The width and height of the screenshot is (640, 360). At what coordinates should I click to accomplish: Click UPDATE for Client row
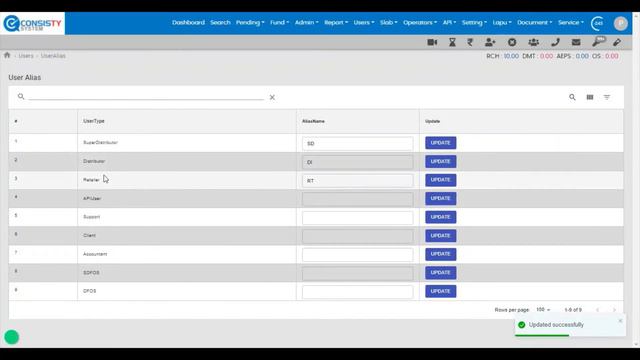pyautogui.click(x=440, y=236)
